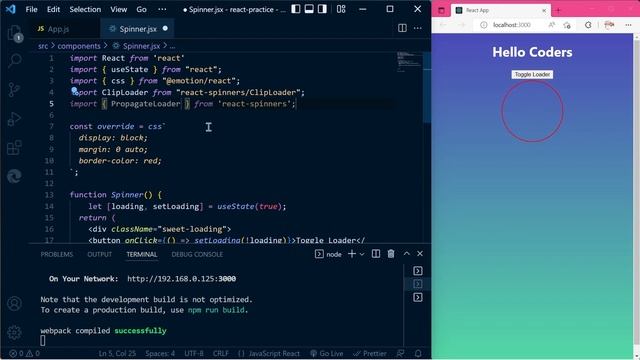Open a new browser tab
This screenshot has height=360, width=640.
(x=558, y=10)
